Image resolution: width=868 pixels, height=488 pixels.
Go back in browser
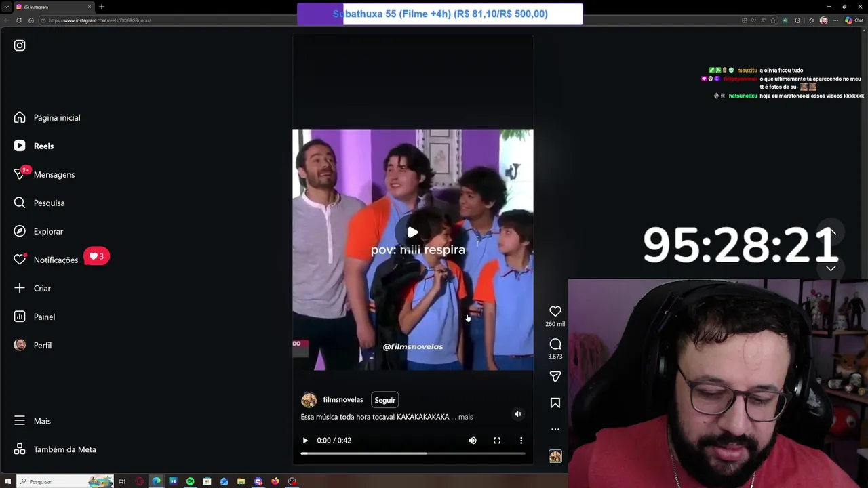[7, 20]
